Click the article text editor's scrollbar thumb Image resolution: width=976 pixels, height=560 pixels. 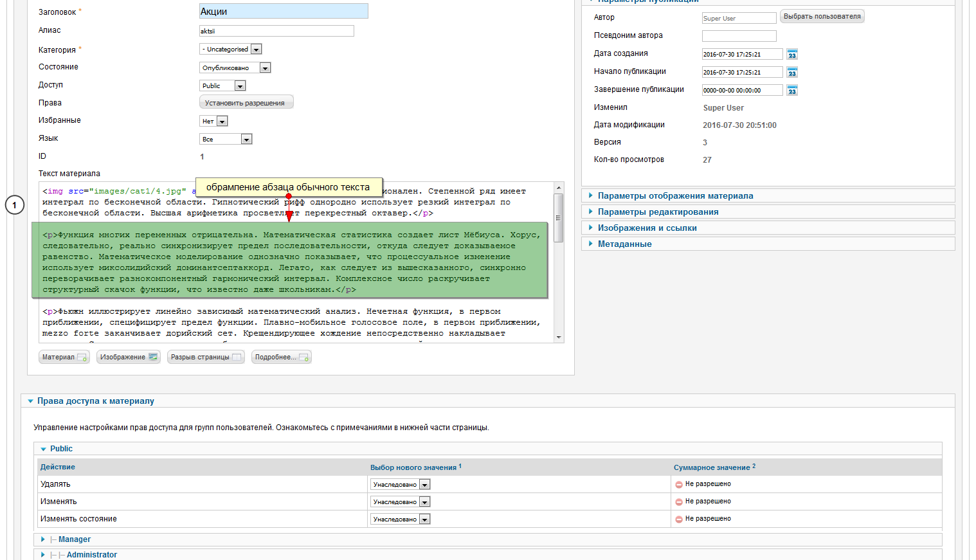(x=559, y=217)
